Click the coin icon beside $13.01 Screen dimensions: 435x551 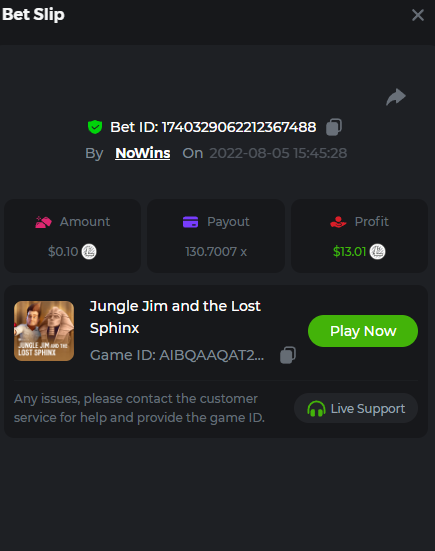pyautogui.click(x=377, y=252)
